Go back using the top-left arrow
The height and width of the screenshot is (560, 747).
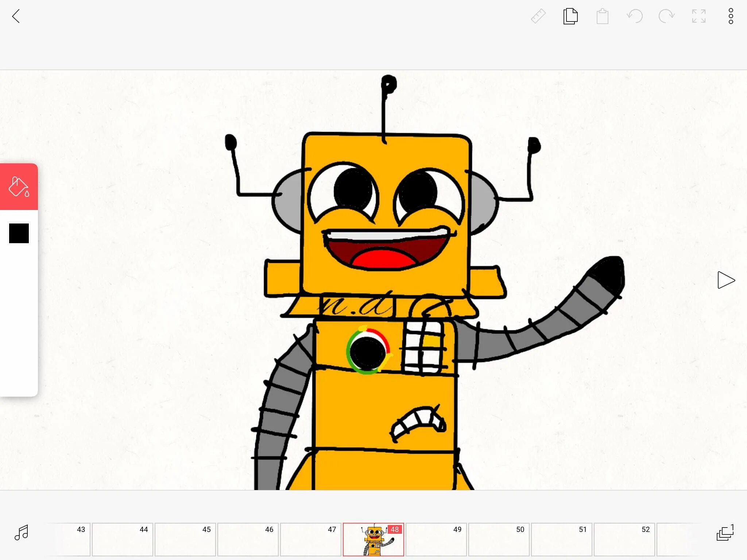click(x=16, y=16)
